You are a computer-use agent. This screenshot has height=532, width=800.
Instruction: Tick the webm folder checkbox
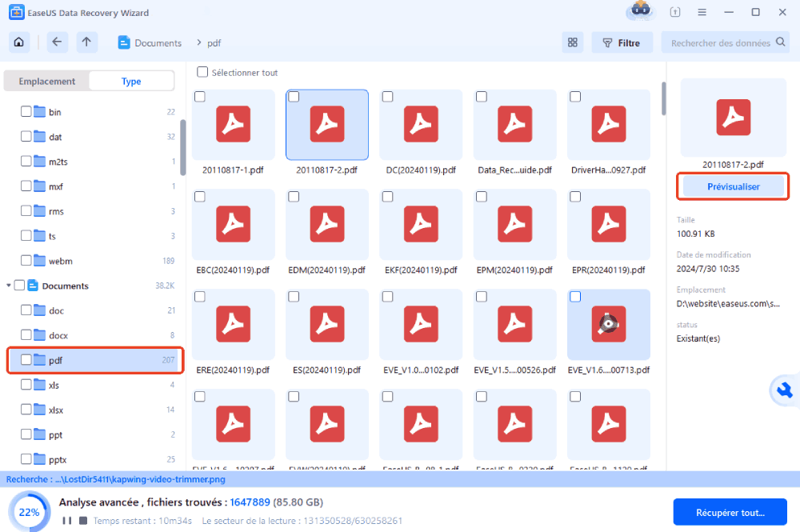pyautogui.click(x=26, y=260)
